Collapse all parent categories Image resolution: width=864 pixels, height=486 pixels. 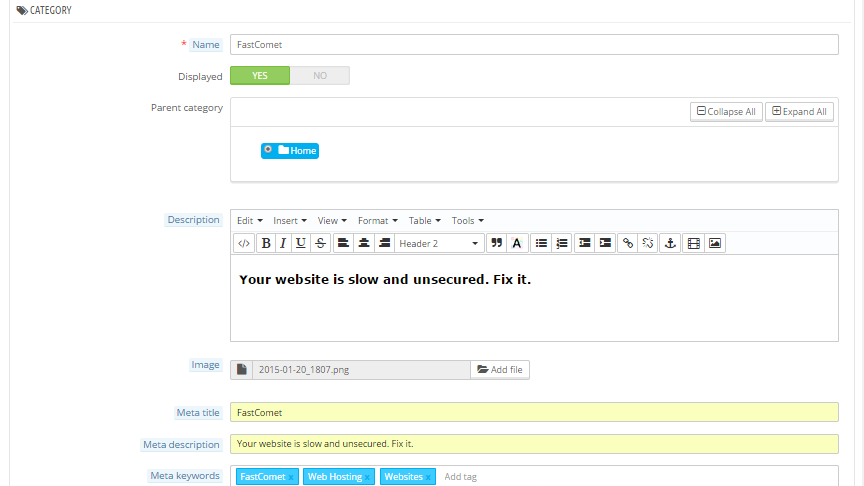click(x=726, y=112)
